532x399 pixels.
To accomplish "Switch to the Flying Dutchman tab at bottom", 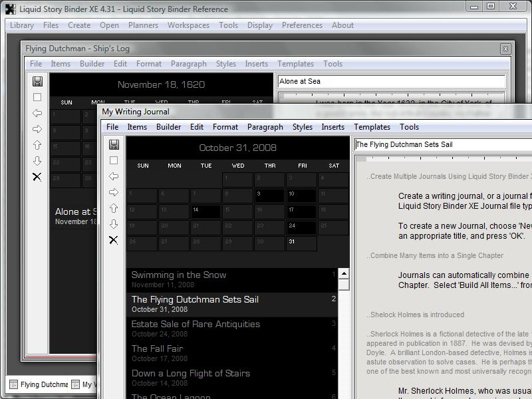I will (39, 384).
